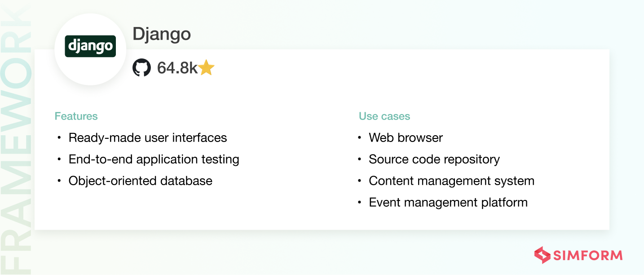Click the yellow star rating icon
This screenshot has height=275, width=644.
206,68
